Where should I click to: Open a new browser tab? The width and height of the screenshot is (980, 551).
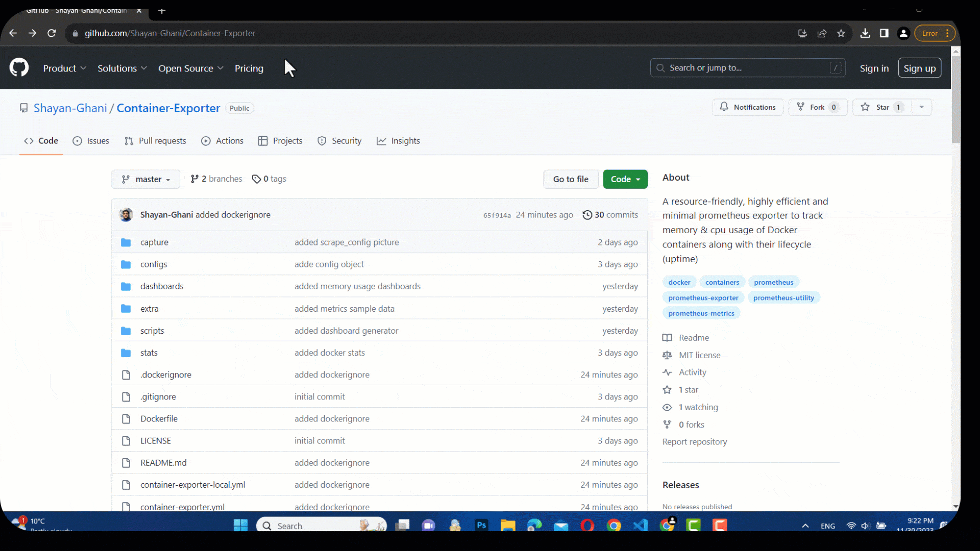point(162,11)
